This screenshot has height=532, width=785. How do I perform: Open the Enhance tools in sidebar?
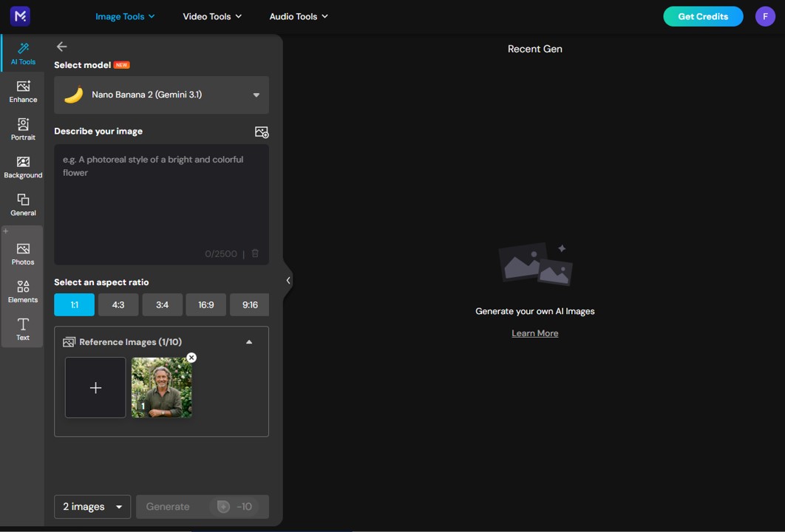(x=23, y=92)
